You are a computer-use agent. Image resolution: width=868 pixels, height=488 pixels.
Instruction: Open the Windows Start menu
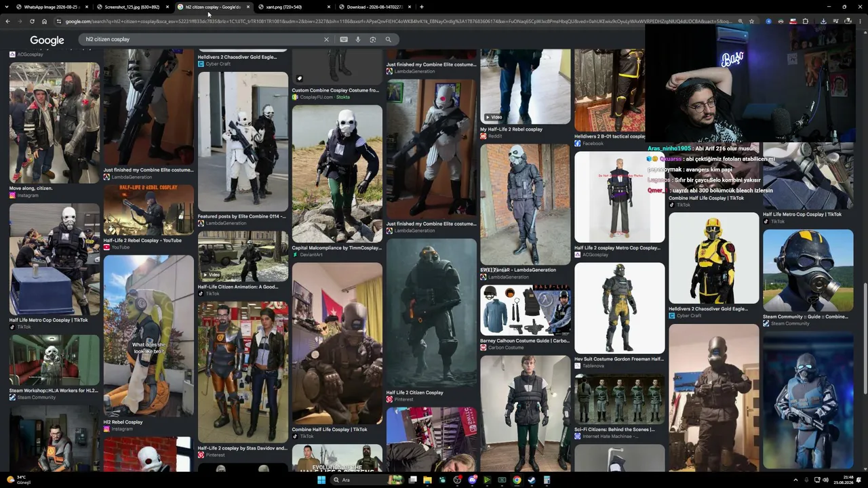[x=321, y=480]
